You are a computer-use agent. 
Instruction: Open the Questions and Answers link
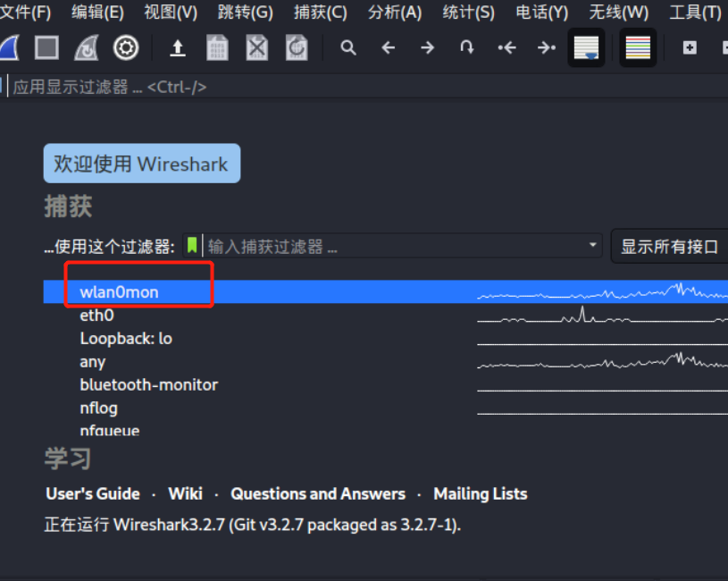(318, 493)
